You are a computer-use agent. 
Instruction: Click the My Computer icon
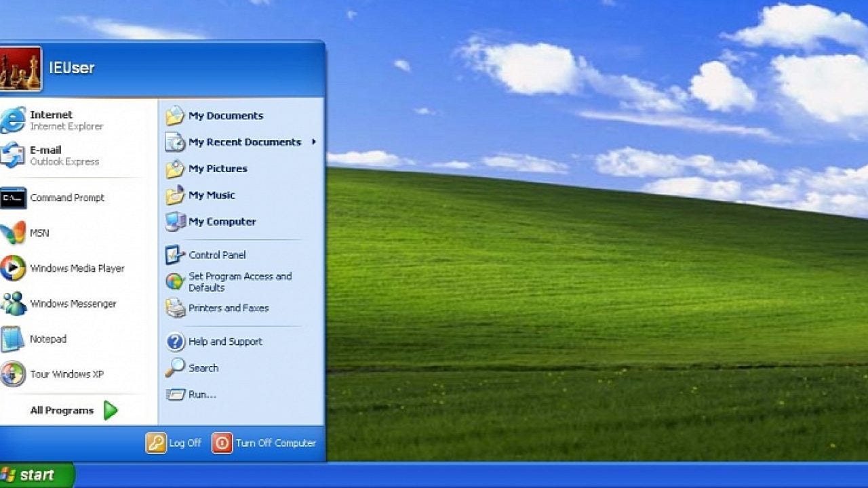(175, 221)
